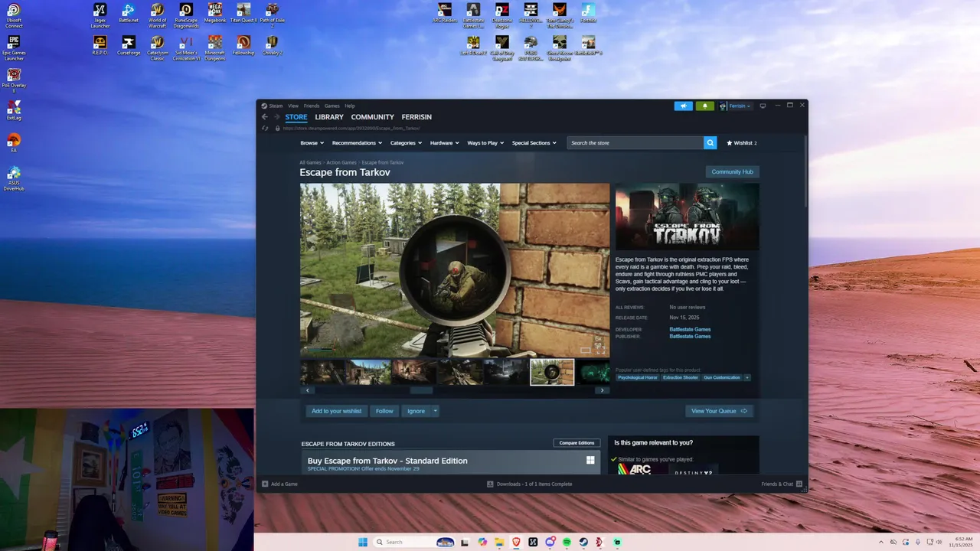The width and height of the screenshot is (980, 551).
Task: Add Escape from Tarkov to your wishlist
Action: click(x=336, y=411)
